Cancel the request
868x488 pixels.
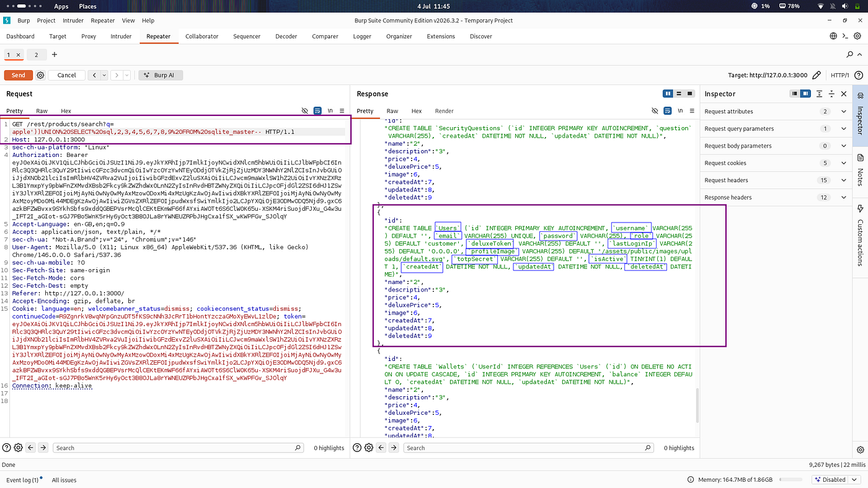tap(66, 75)
